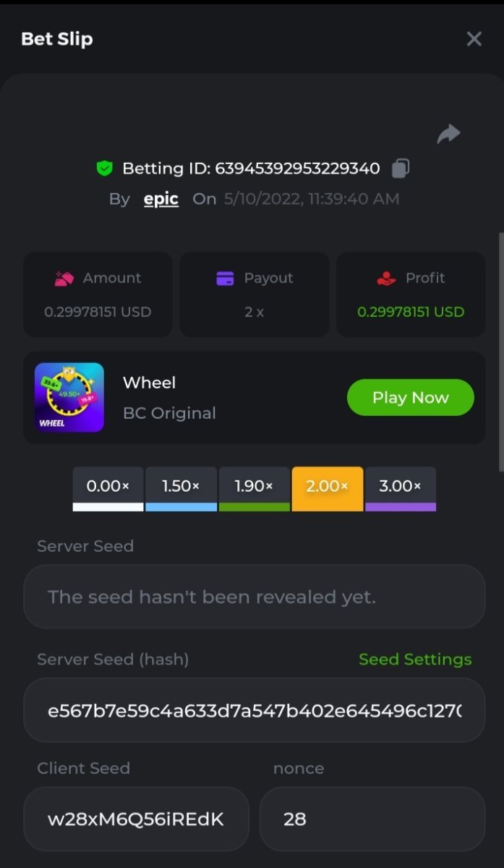Image resolution: width=504 pixels, height=868 pixels.
Task: Click the Profit hand-coin icon
Action: pyautogui.click(x=387, y=278)
